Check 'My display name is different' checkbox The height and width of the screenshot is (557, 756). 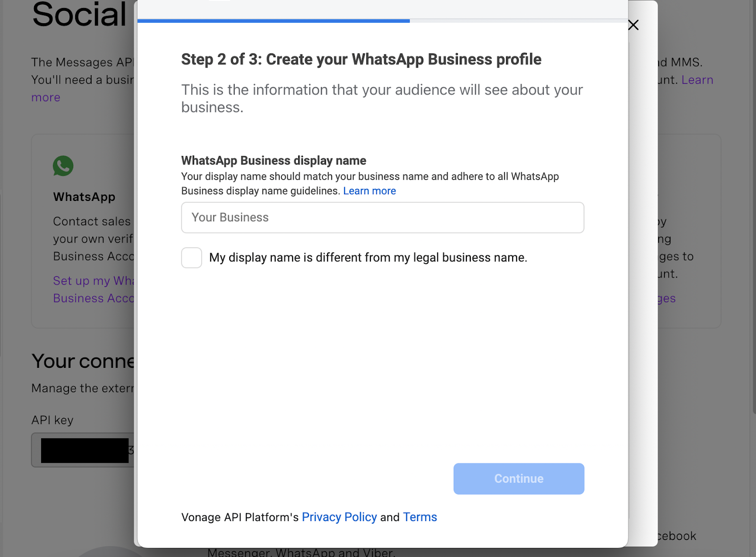(192, 258)
